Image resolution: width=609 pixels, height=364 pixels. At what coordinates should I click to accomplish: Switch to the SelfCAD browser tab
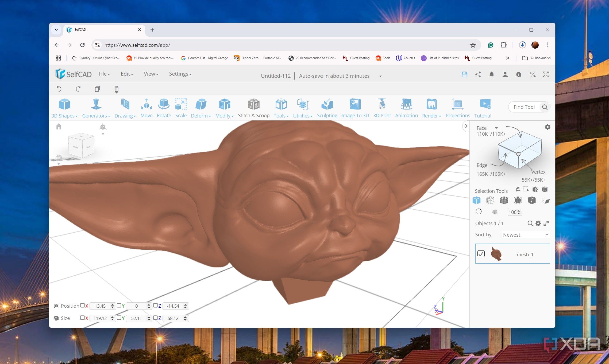tap(104, 30)
